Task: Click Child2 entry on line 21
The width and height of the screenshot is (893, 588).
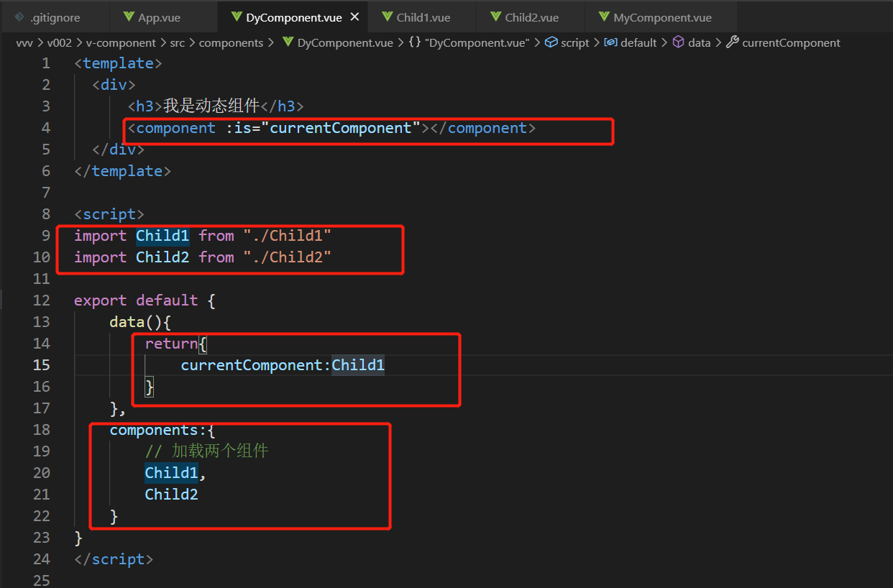Action: 171,495
